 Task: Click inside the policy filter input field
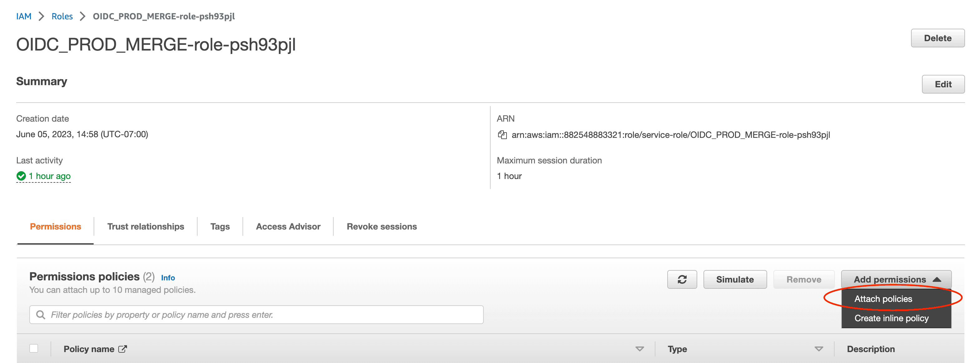(228, 314)
